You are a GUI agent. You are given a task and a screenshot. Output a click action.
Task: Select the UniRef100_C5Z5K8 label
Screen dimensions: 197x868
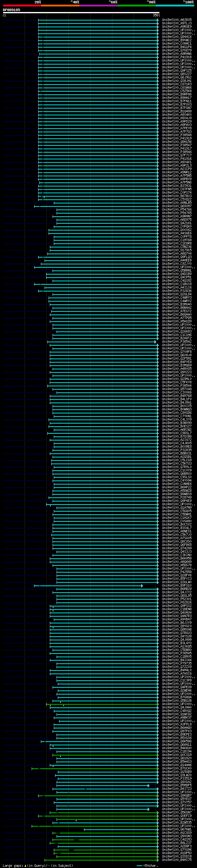tap(176, 91)
